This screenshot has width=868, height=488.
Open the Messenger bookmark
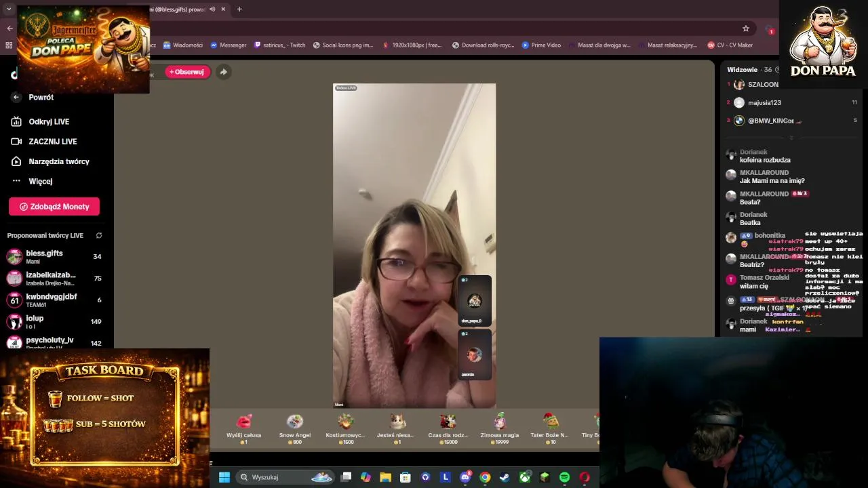229,45
